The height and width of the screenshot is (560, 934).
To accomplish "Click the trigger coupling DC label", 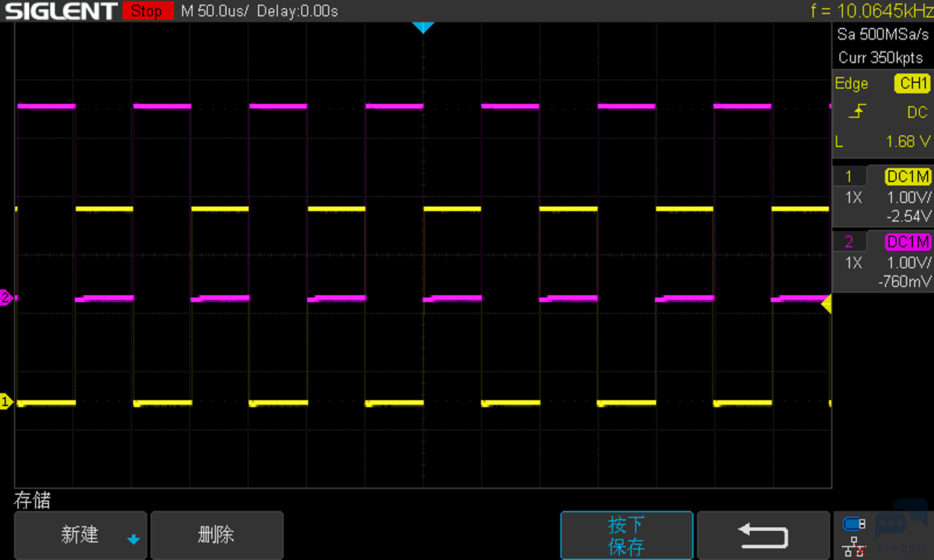I will click(918, 112).
